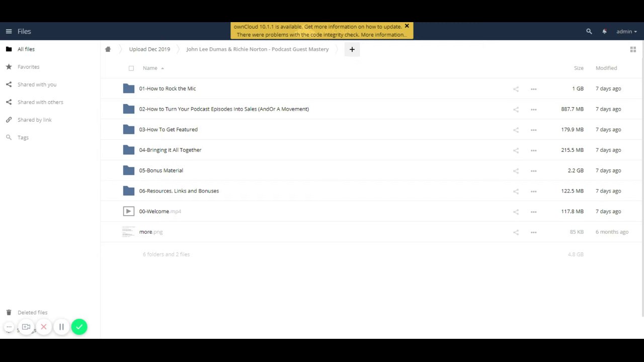Open more actions for more.png
The width and height of the screenshot is (644, 362).
[534, 232]
